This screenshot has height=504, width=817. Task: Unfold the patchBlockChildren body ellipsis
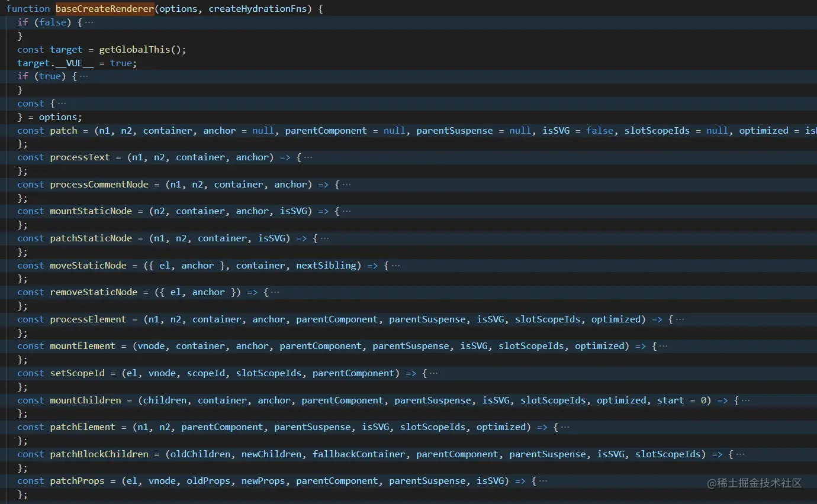pyautogui.click(x=740, y=454)
